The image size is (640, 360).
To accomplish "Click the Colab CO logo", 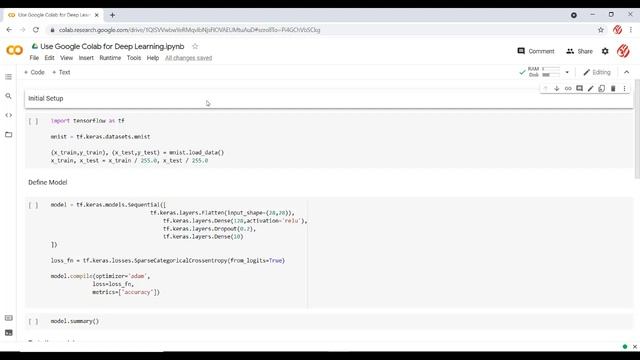I will pos(14,50).
